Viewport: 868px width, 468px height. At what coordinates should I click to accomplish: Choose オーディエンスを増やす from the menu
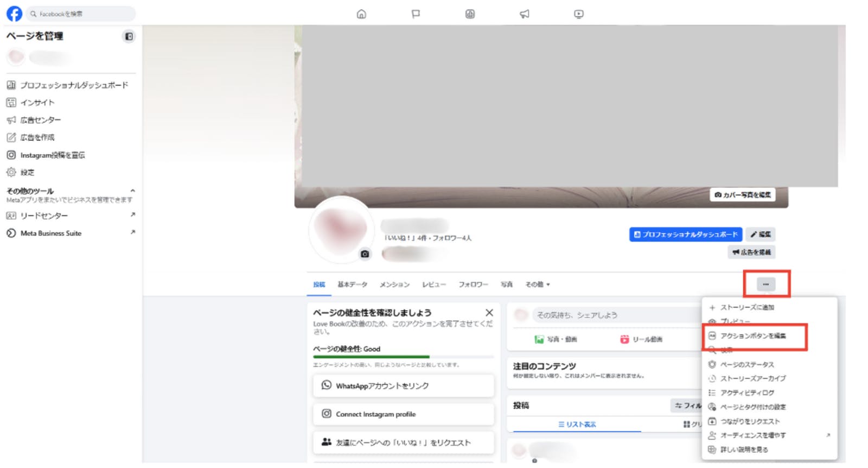click(x=769, y=435)
